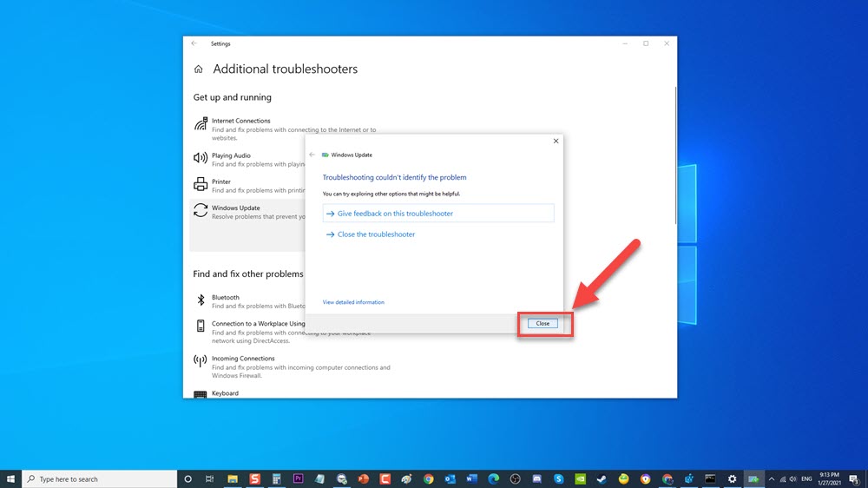The width and height of the screenshot is (868, 488).
Task: Open the notification center icon
Action: click(x=854, y=479)
